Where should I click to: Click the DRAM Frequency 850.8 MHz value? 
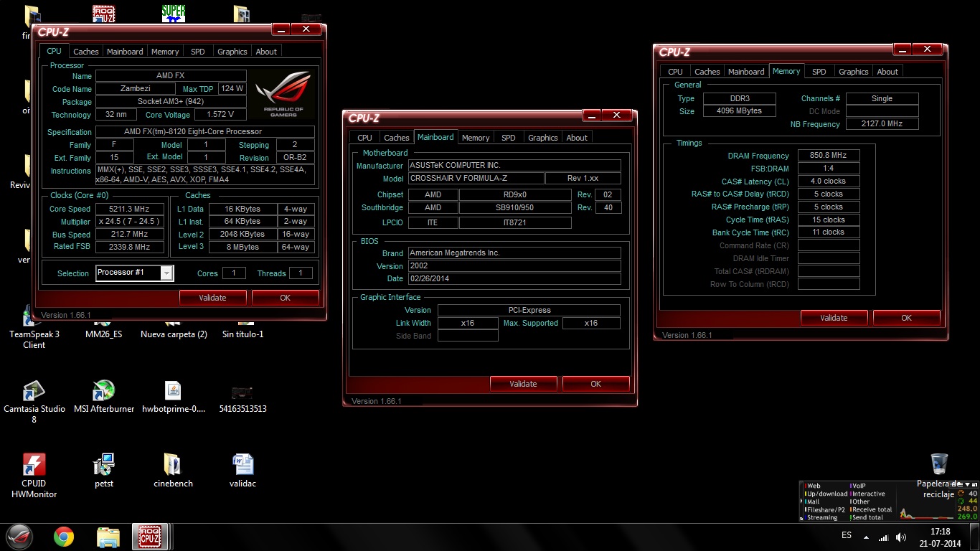click(x=828, y=156)
